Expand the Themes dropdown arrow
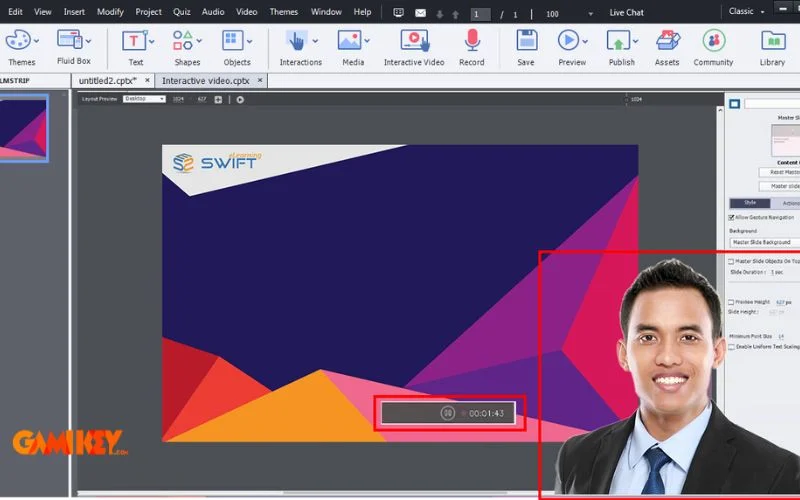800x500 pixels. (36, 41)
